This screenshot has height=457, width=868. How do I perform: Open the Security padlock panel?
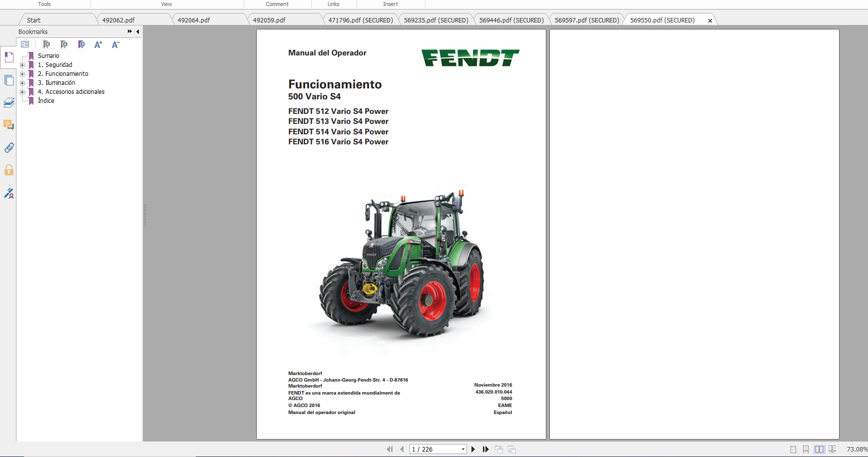[x=8, y=170]
